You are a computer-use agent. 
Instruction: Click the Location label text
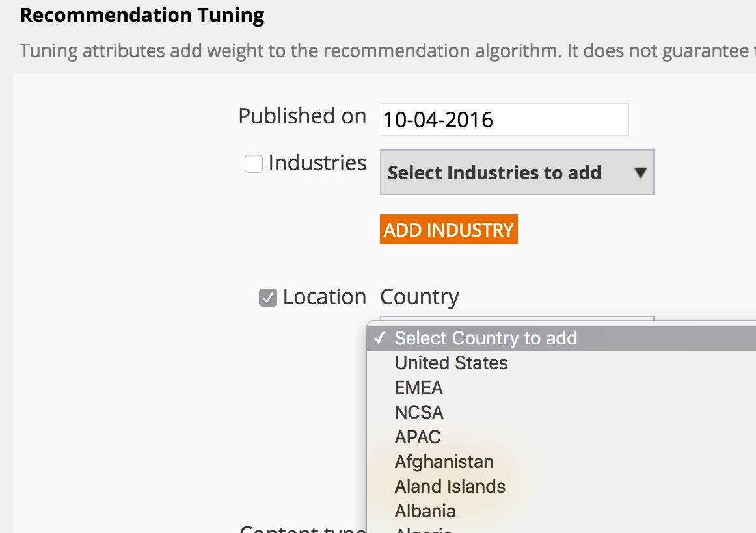[324, 297]
